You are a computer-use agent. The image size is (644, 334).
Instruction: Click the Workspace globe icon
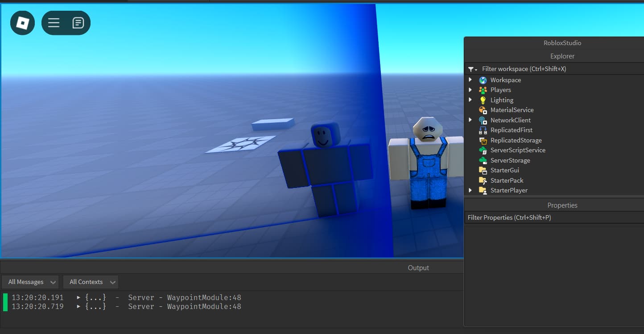click(483, 80)
